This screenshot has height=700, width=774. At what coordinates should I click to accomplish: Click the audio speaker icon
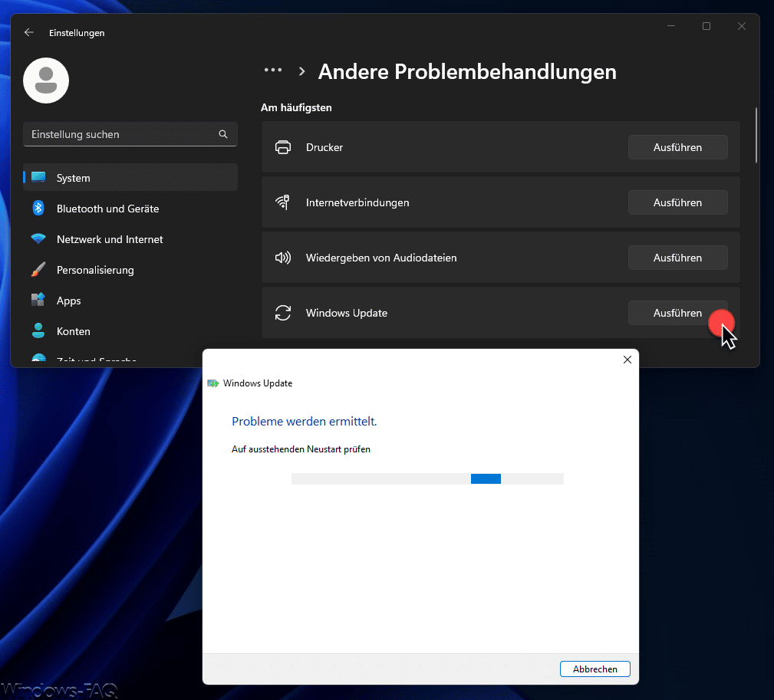283,258
